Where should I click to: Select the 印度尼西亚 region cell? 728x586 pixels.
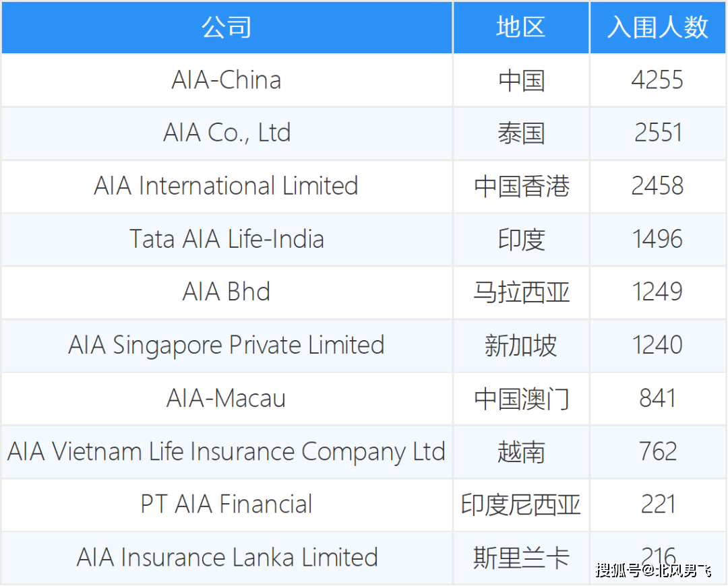click(520, 504)
